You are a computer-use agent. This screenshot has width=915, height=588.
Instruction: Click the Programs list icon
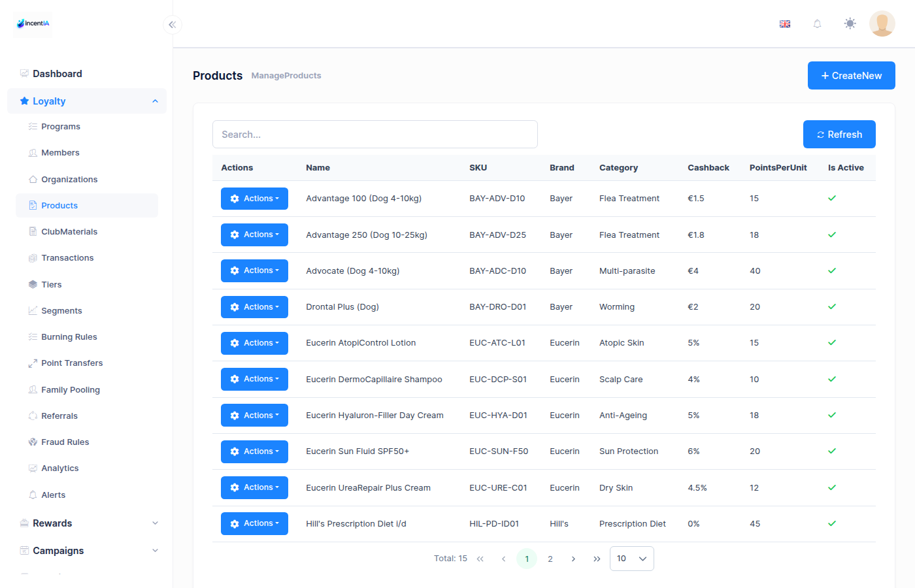click(x=33, y=127)
